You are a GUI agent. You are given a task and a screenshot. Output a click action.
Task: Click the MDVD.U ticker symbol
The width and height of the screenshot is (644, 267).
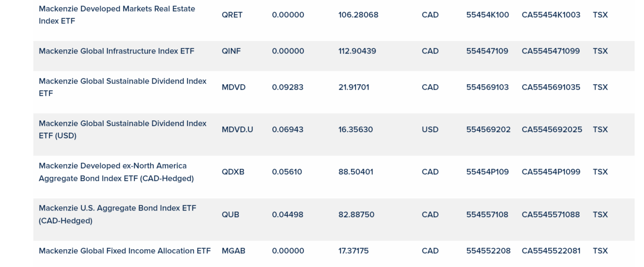238,130
